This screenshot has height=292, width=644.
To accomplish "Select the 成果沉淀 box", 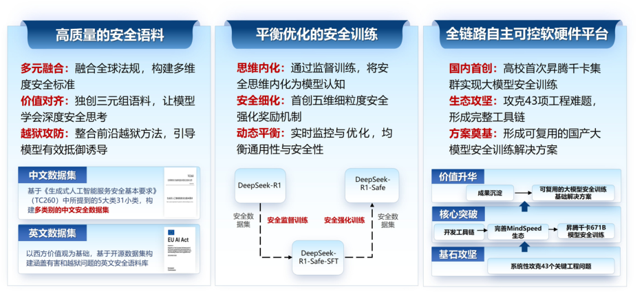I will pyautogui.click(x=490, y=192).
